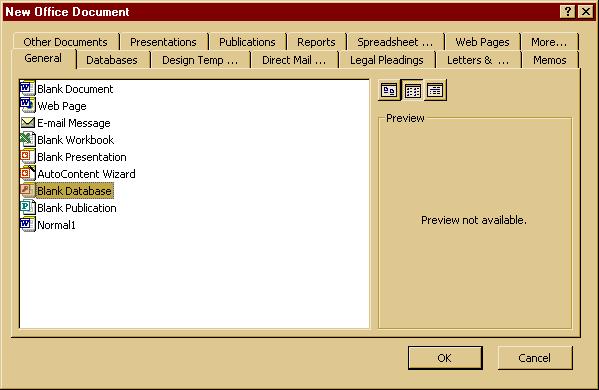
Task: Switch to the Presentations tab
Action: click(x=163, y=42)
